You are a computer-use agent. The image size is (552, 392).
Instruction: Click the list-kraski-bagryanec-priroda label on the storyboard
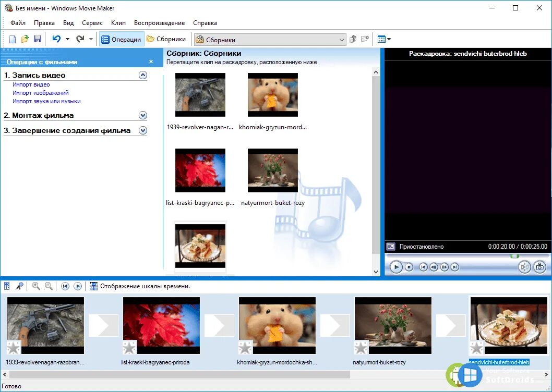(x=155, y=362)
